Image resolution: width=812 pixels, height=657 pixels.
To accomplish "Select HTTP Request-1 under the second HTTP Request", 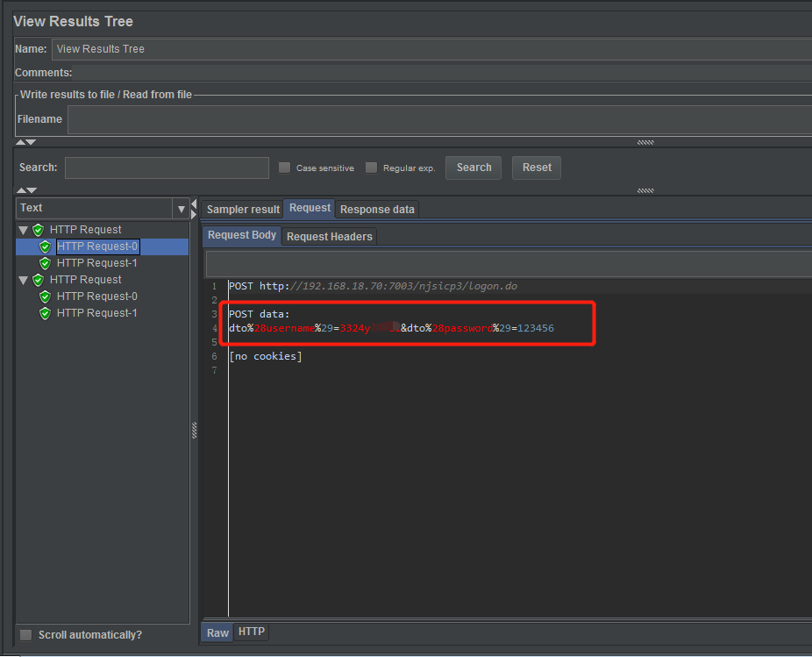I will [96, 313].
